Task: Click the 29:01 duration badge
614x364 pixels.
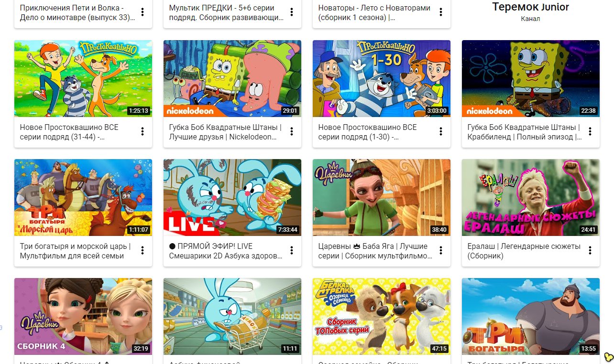Action: pos(290,111)
